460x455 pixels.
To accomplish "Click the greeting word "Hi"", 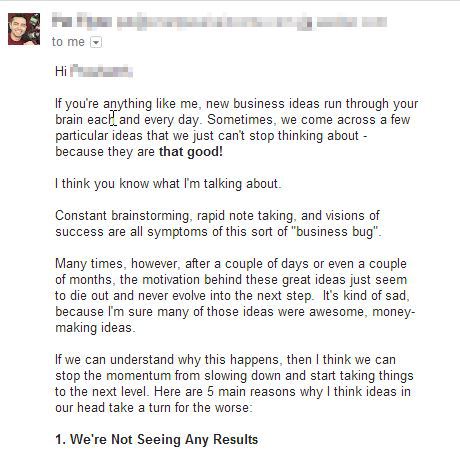I will point(61,71).
